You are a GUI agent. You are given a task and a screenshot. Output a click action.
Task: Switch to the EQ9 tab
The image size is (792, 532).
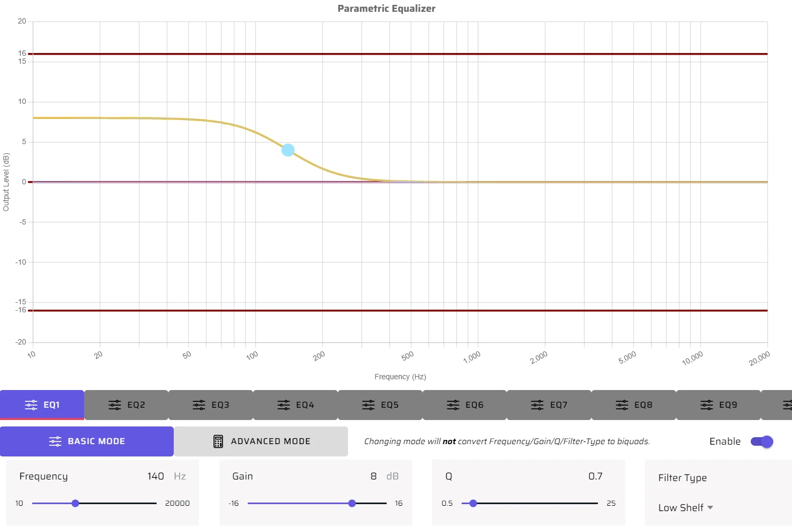(719, 405)
